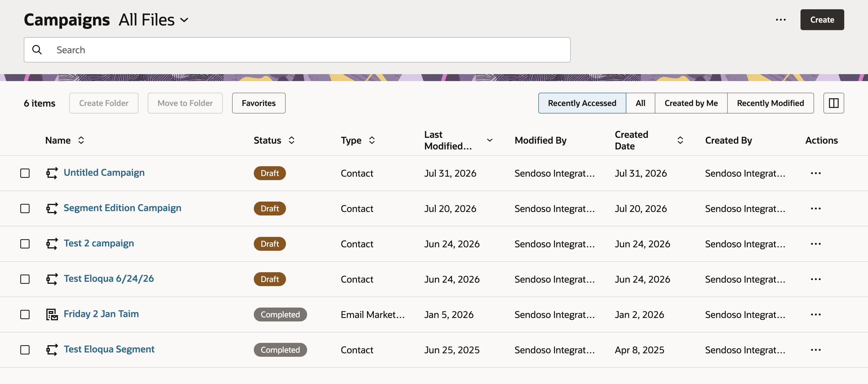
Task: Click campaign icon beside Test Eloqua Segment
Action: point(52,350)
